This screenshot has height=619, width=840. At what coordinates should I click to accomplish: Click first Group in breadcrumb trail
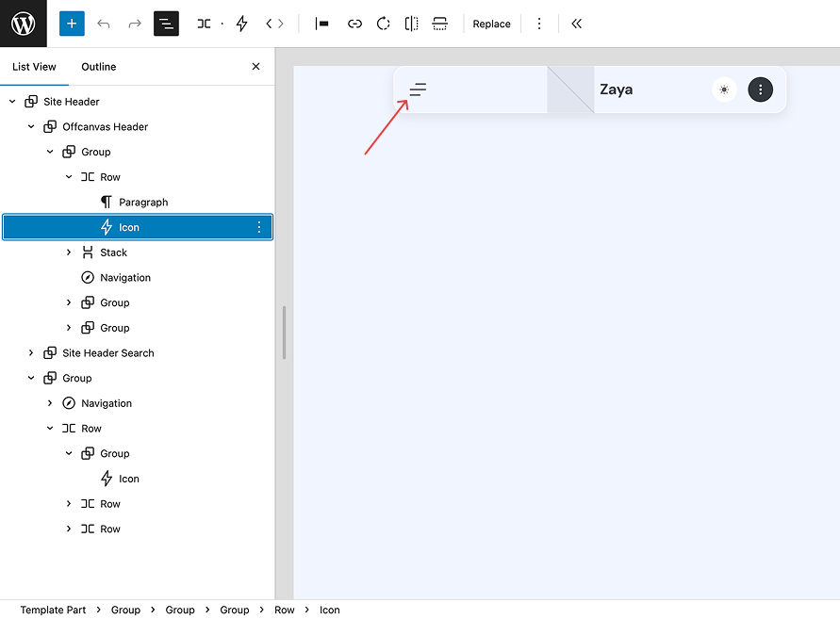(125, 610)
